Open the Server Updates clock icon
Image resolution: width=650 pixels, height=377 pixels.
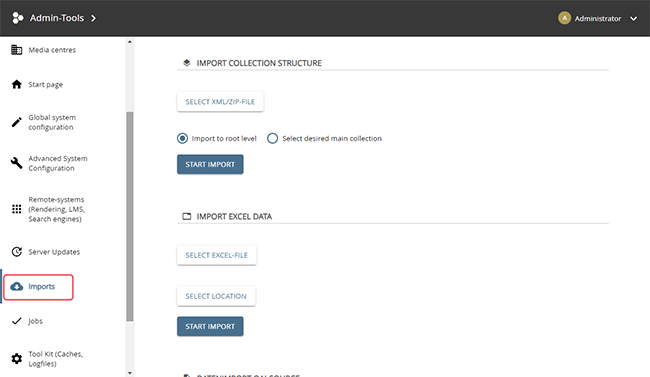tap(17, 252)
